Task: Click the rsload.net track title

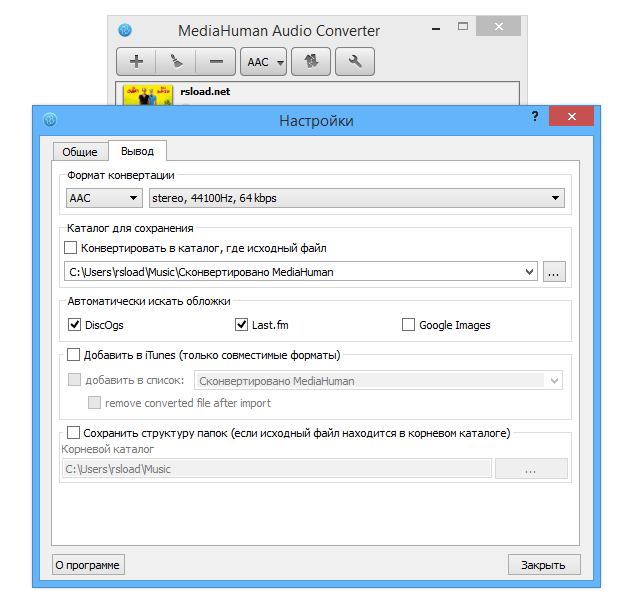Action: coord(205,91)
